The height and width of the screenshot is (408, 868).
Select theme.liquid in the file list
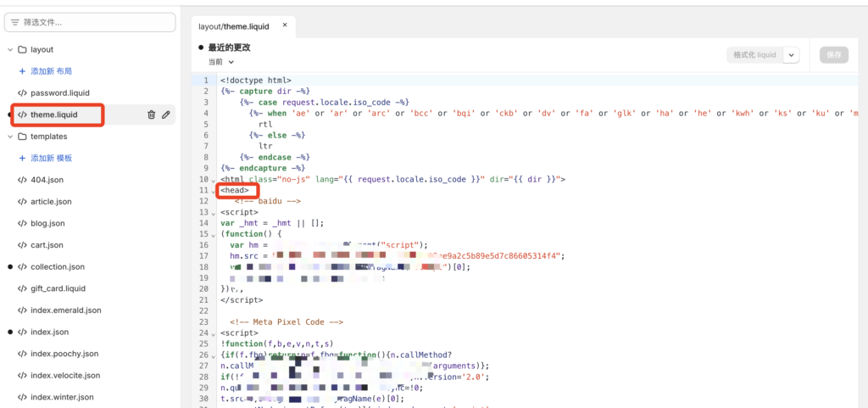[x=54, y=115]
